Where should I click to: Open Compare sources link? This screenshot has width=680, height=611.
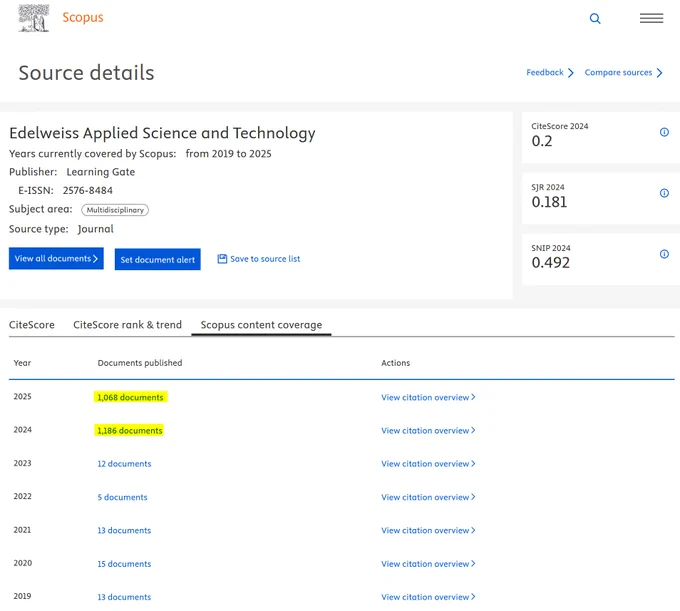click(623, 72)
